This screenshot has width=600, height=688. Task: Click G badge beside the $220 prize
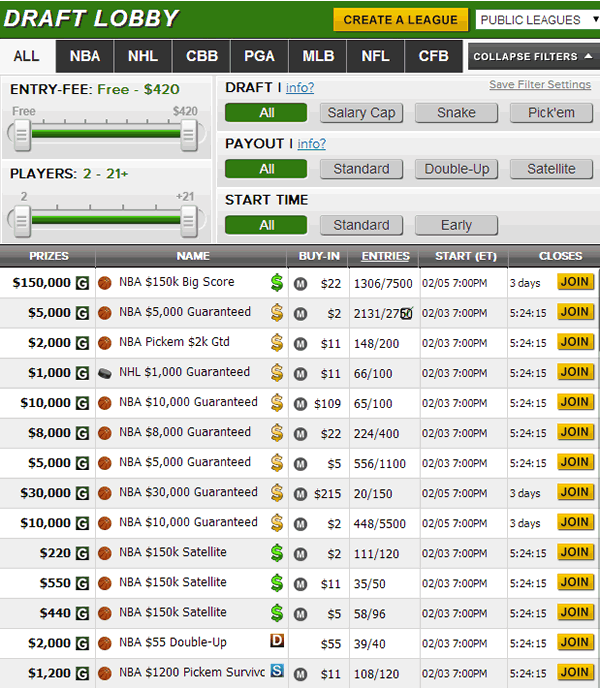82,553
